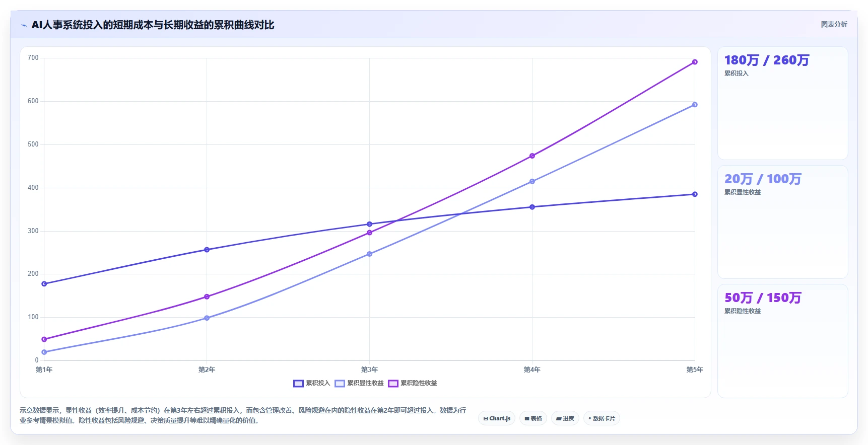Screen dimensions: 868x445
Task: Click the 100 y-axis tick label
Action: [33, 317]
